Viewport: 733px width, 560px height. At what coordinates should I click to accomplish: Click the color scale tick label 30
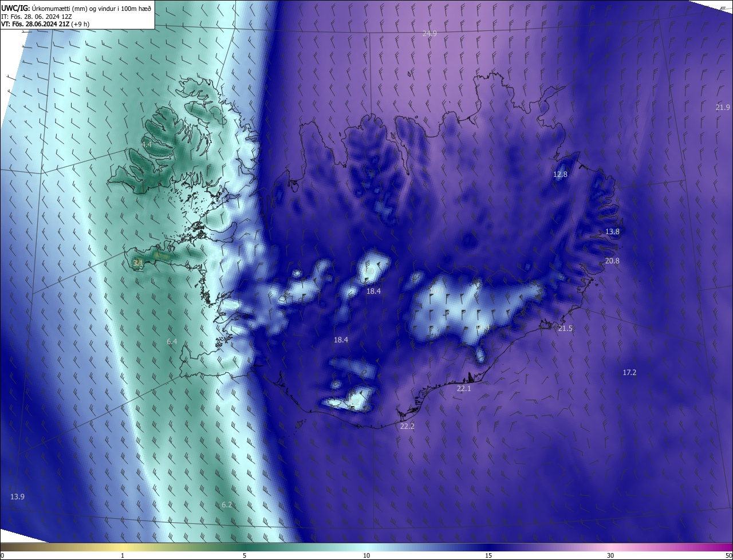click(610, 555)
